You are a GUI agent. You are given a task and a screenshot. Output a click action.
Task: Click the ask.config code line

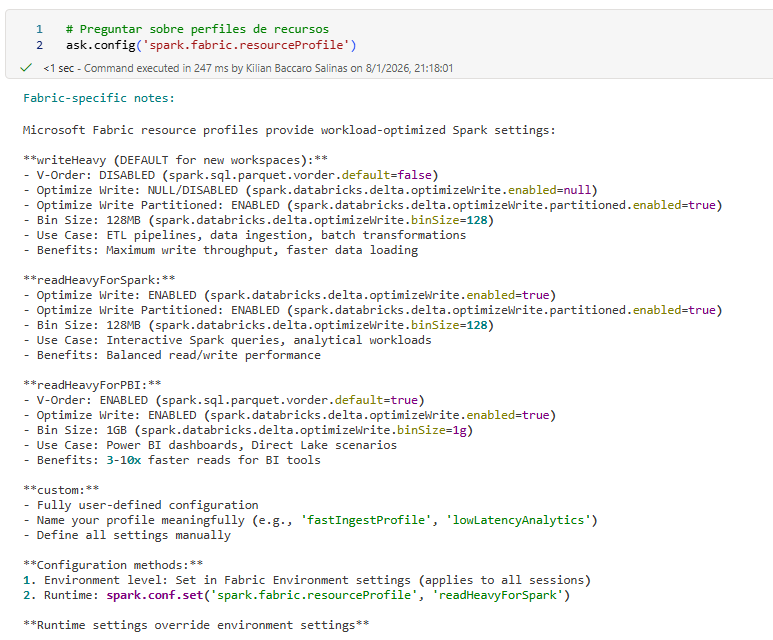click(x=211, y=45)
